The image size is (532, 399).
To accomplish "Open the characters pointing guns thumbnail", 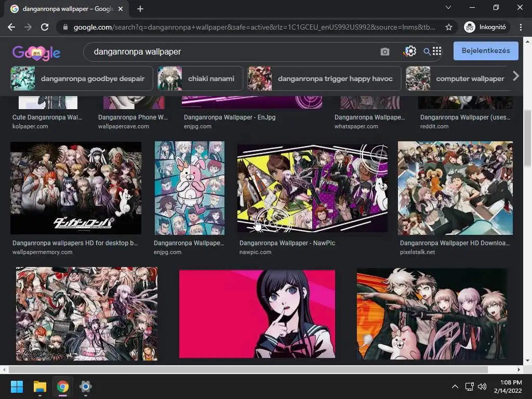I will tap(432, 314).
